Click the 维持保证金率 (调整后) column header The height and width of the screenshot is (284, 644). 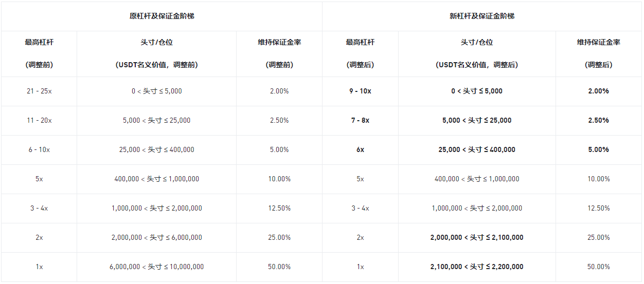pos(598,53)
